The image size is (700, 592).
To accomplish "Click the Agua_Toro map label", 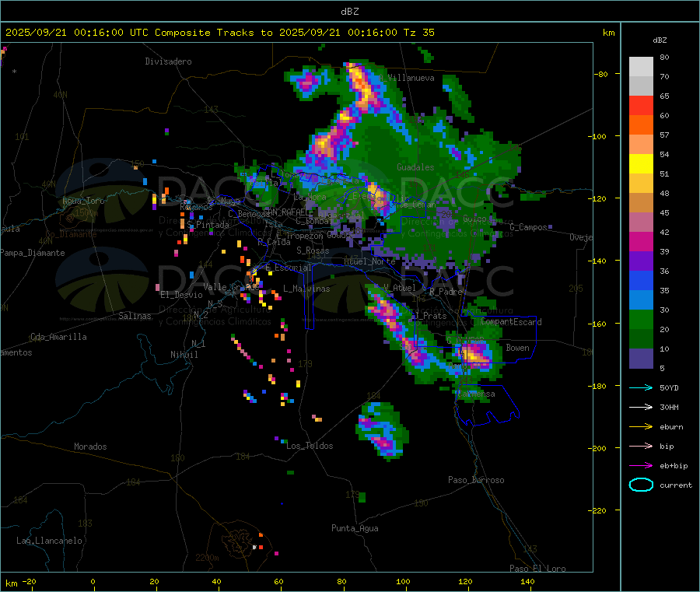I will [x=83, y=201].
